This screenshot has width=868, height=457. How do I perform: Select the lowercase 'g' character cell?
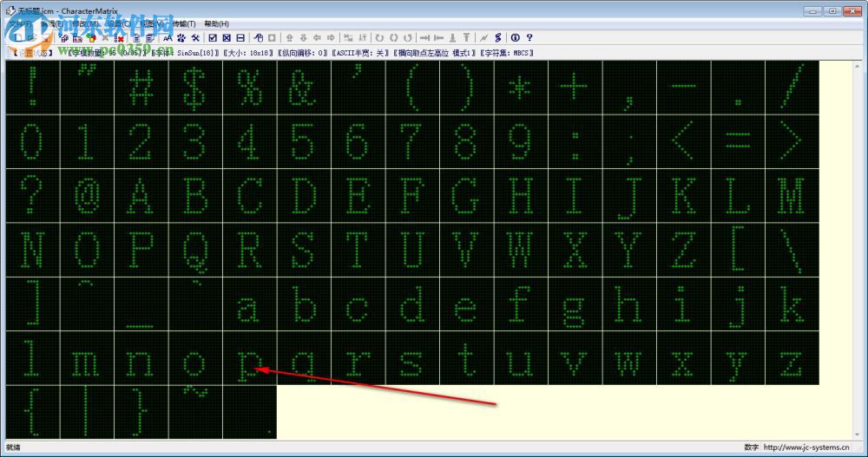[575, 304]
